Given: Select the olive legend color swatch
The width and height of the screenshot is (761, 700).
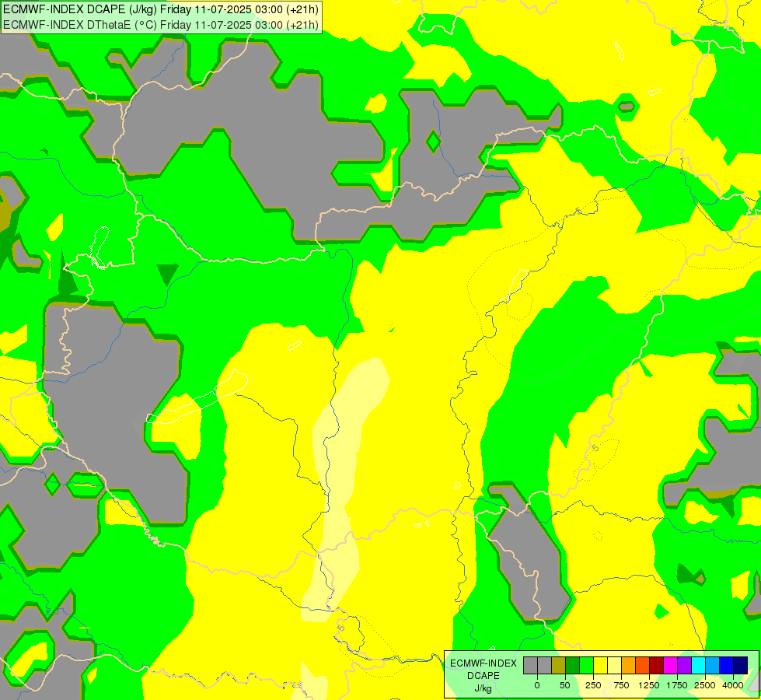Looking at the screenshot, I should pyautogui.click(x=558, y=666).
